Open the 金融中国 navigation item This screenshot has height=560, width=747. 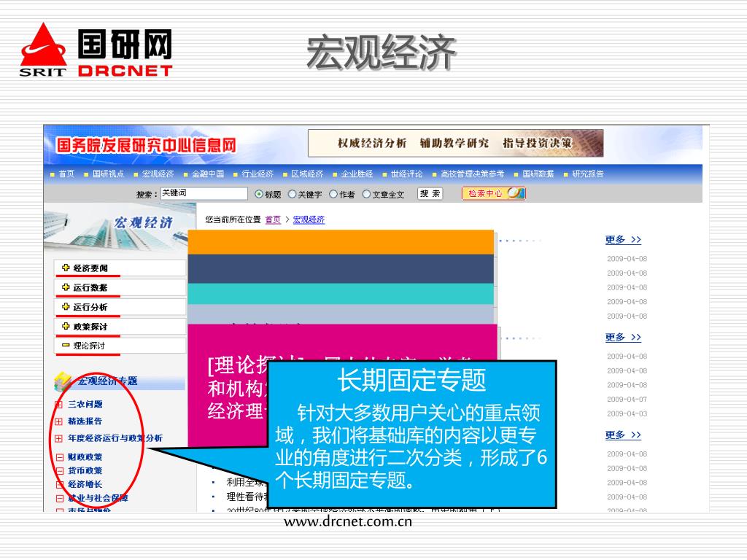[208, 174]
